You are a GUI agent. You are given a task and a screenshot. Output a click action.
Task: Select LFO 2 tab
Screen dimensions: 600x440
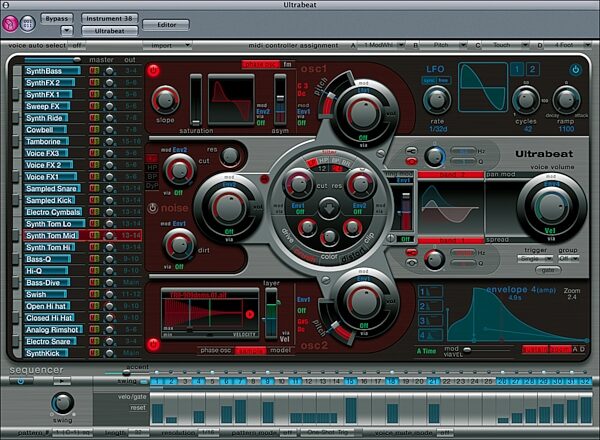(x=532, y=70)
